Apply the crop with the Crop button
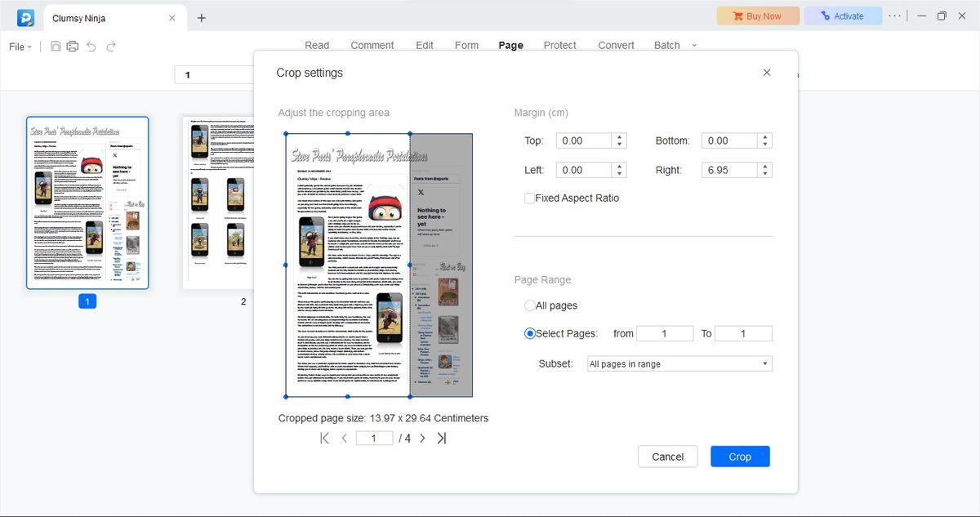Viewport: 980px width, 517px height. pos(739,457)
